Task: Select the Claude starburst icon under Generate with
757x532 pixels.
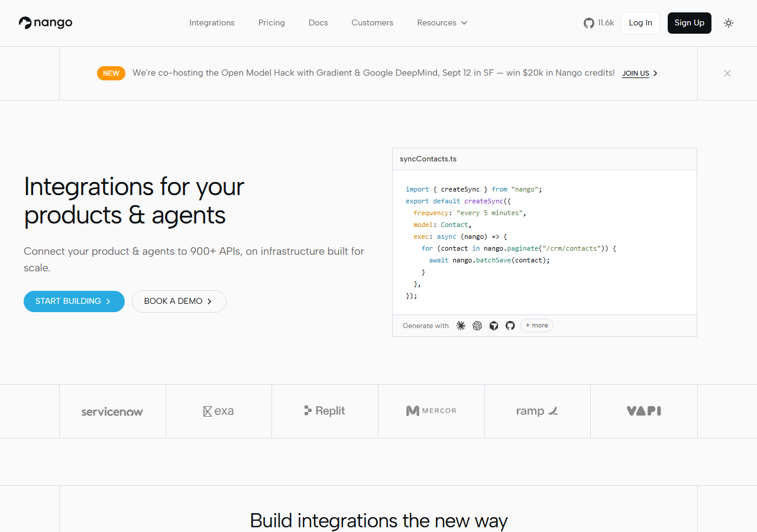Action: click(x=461, y=326)
